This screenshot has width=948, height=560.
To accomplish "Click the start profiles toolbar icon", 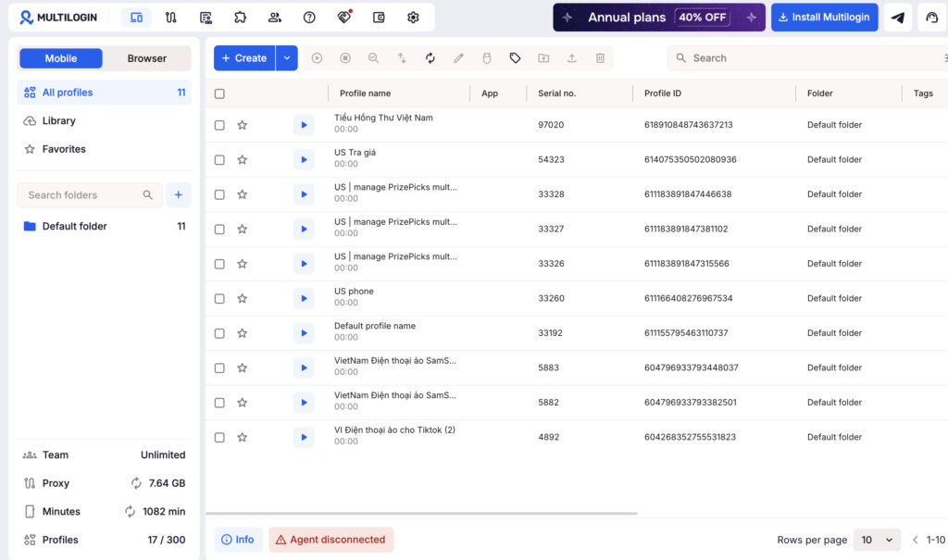I will (317, 58).
